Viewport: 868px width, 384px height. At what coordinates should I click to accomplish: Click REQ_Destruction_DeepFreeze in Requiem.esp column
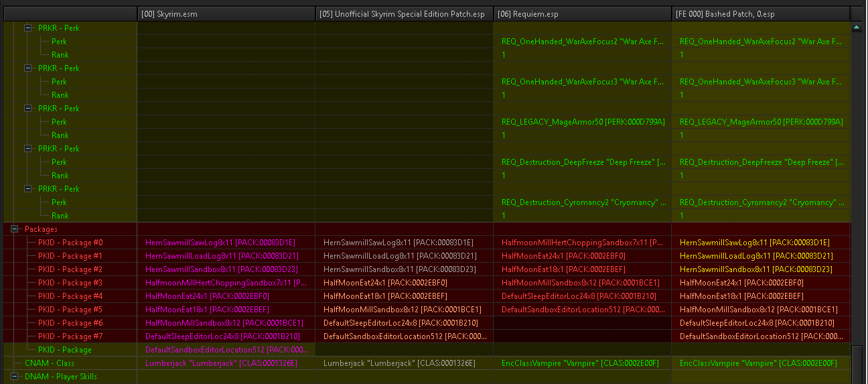click(583, 162)
